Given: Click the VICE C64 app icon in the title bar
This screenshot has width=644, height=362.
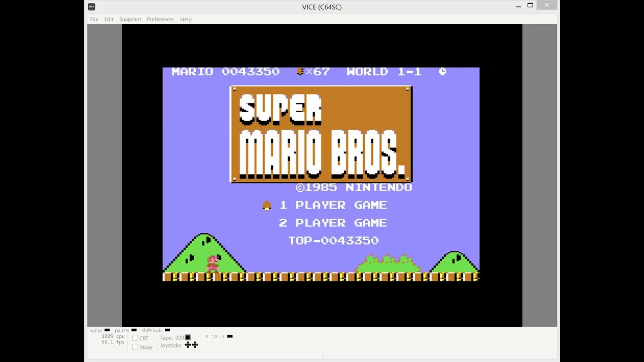Looking at the screenshot, I should coord(91,7).
